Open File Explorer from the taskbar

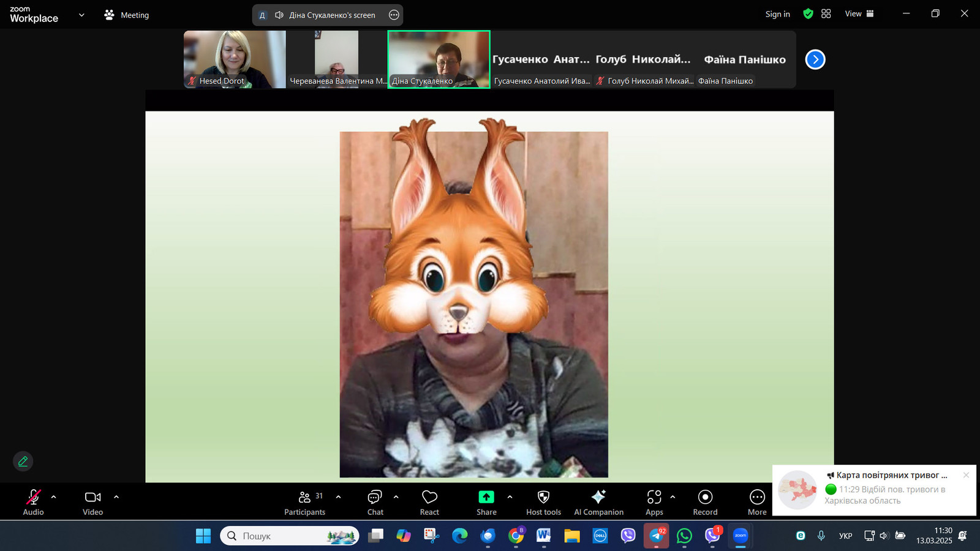(572, 536)
